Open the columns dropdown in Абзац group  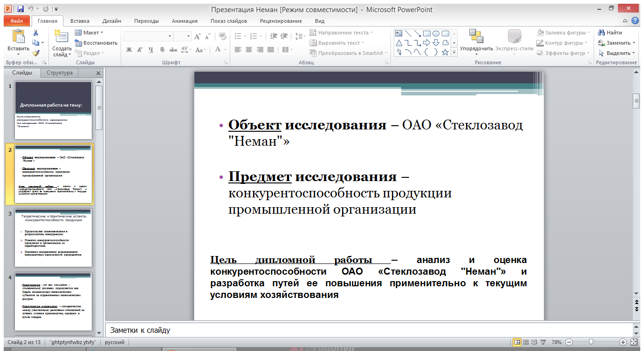(x=288, y=50)
